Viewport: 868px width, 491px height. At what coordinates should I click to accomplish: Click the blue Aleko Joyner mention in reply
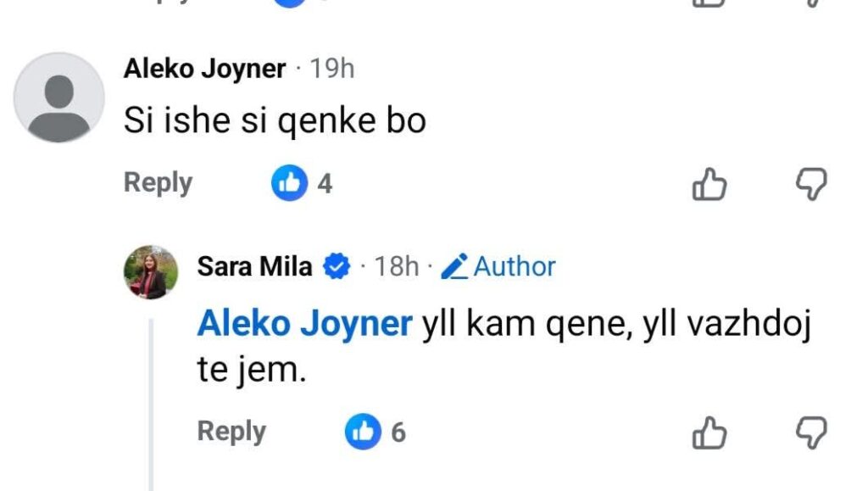tap(304, 324)
